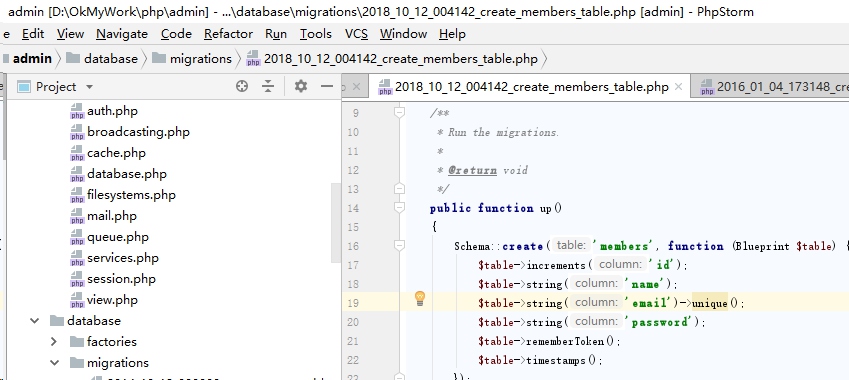
Task: Select filesystems.php in project tree
Action: [131, 195]
